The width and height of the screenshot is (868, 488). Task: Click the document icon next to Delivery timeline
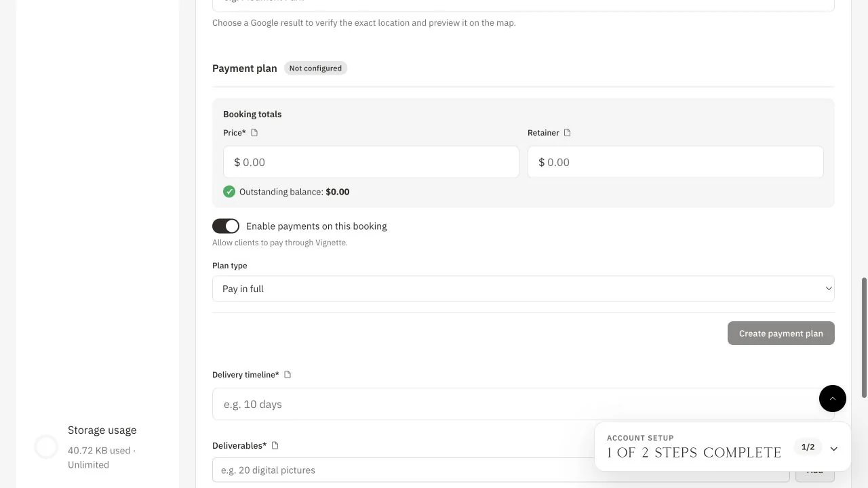click(288, 375)
